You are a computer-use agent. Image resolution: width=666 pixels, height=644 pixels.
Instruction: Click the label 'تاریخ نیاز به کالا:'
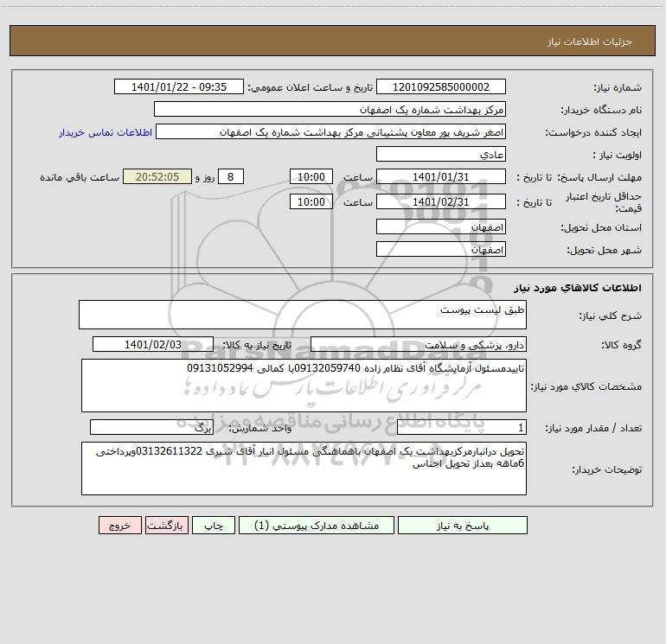pos(257,345)
